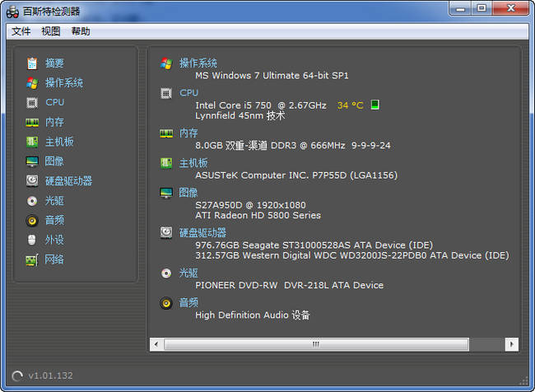Click the 外设 mouse icon in sidebar

click(x=32, y=240)
